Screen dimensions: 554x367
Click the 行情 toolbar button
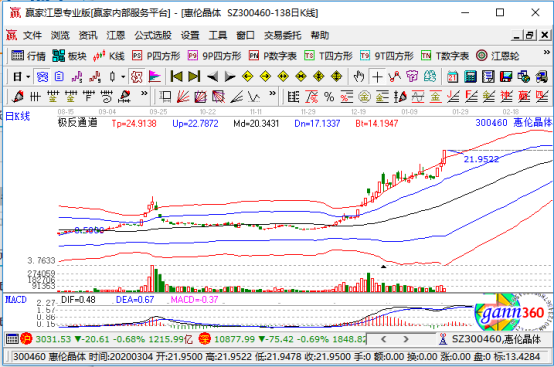[x=28, y=56]
